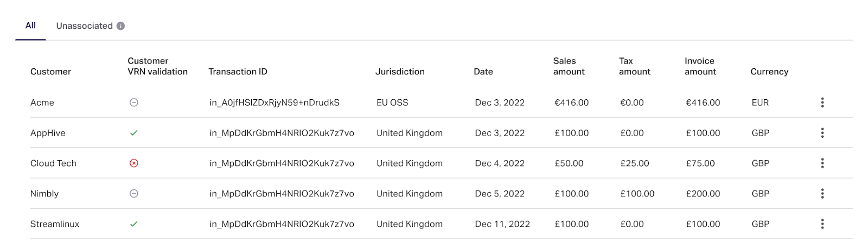Click Acme's pending VRN validation icon
The width and height of the screenshot is (868, 249).
[x=134, y=103]
